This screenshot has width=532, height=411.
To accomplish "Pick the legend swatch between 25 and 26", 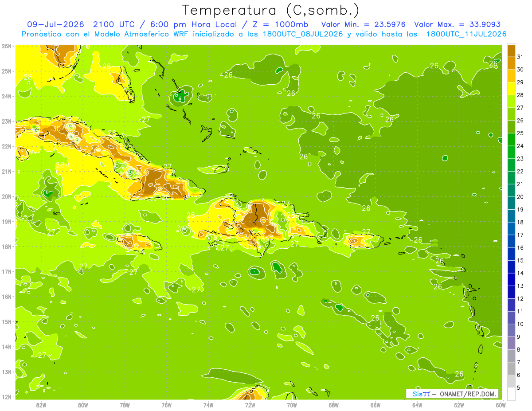I will (x=511, y=126).
